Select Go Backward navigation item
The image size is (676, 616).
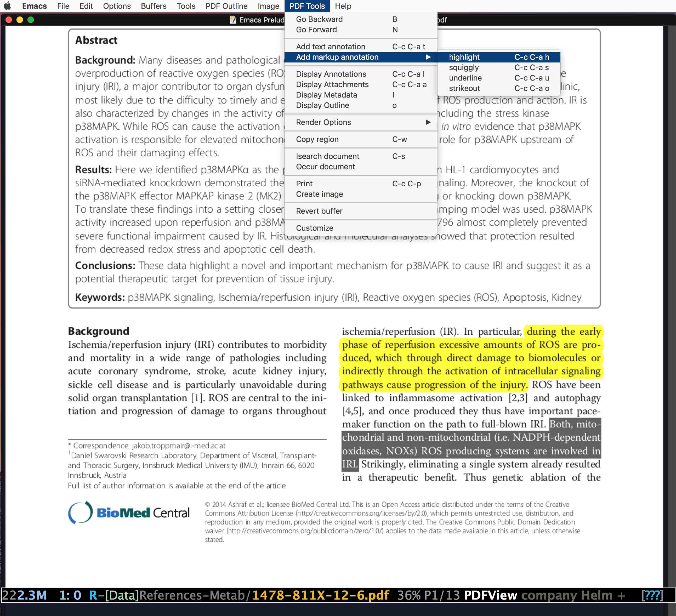coord(319,19)
